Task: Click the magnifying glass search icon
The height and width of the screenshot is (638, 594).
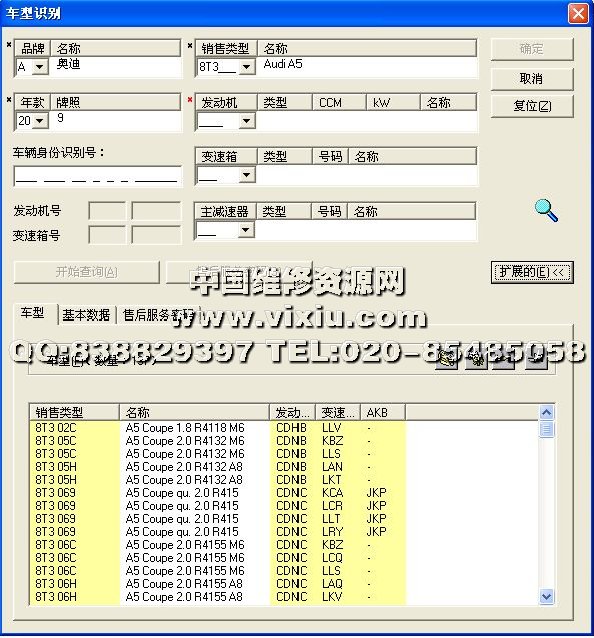Action: 546,210
